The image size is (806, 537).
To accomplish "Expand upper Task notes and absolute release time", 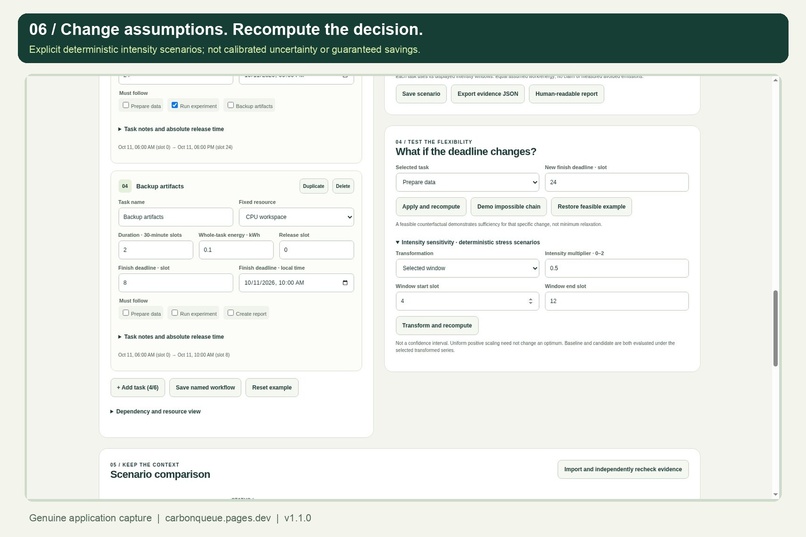I will [x=171, y=129].
